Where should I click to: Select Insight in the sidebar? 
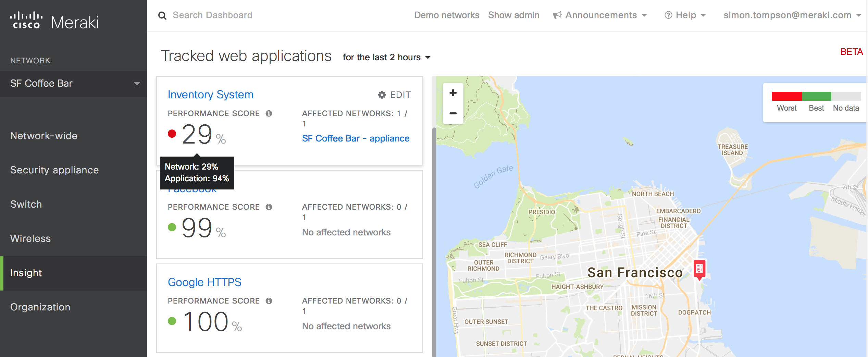click(26, 273)
